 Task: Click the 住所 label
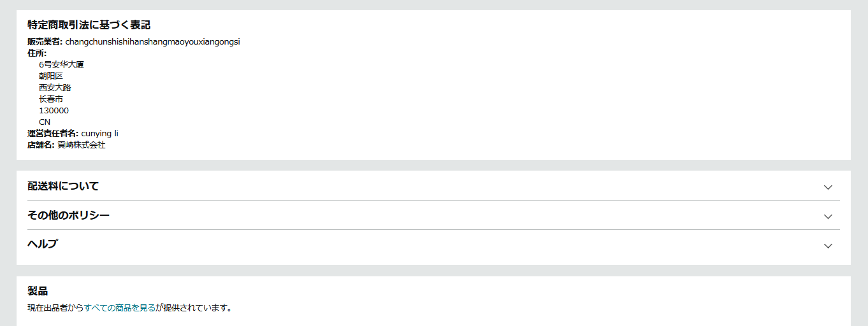[x=37, y=53]
